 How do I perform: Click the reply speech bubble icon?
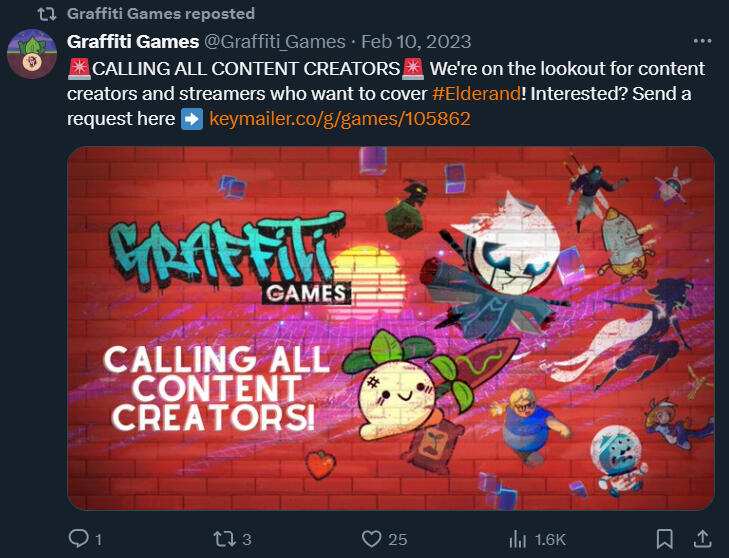(x=78, y=538)
